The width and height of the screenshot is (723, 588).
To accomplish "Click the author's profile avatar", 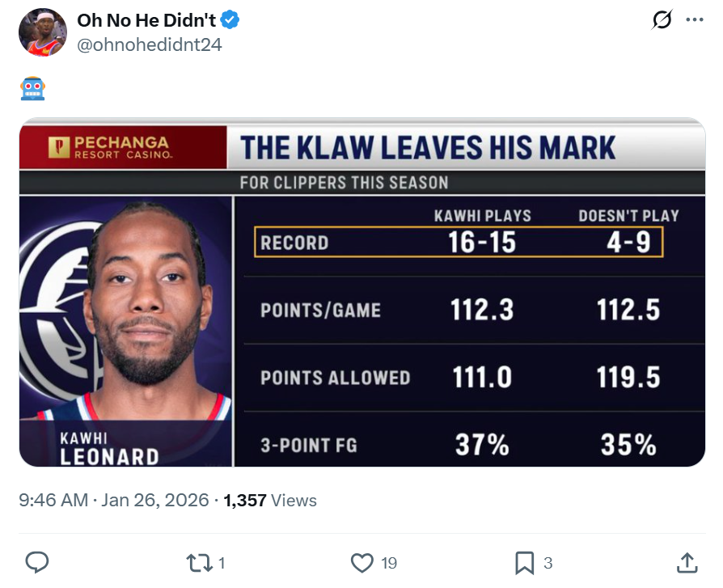I will point(42,32).
